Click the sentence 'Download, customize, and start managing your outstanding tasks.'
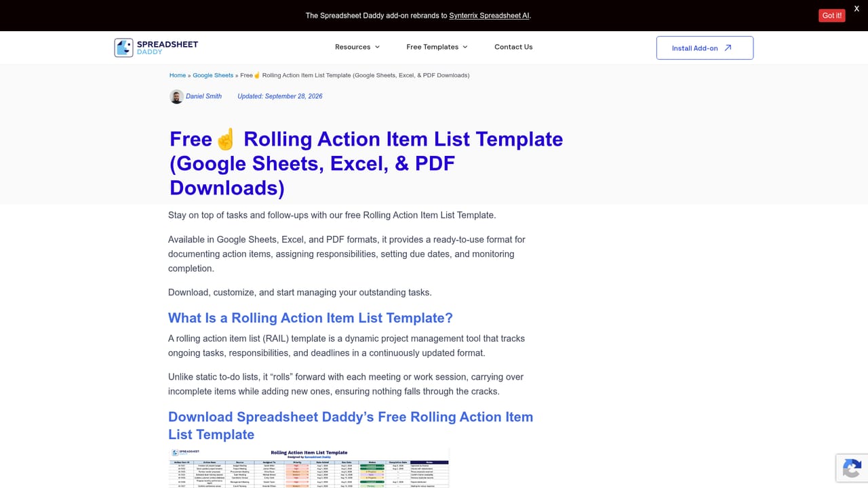 click(x=300, y=293)
